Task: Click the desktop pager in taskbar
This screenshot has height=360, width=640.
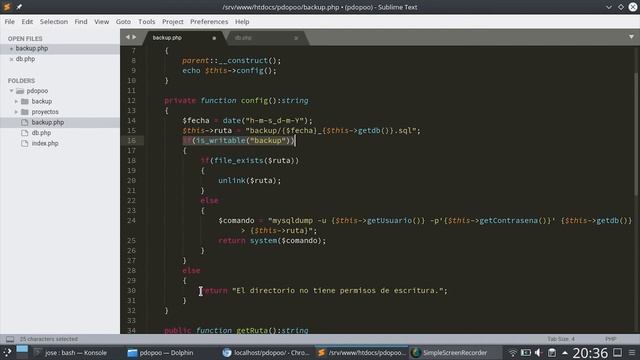Action: (x=22, y=352)
